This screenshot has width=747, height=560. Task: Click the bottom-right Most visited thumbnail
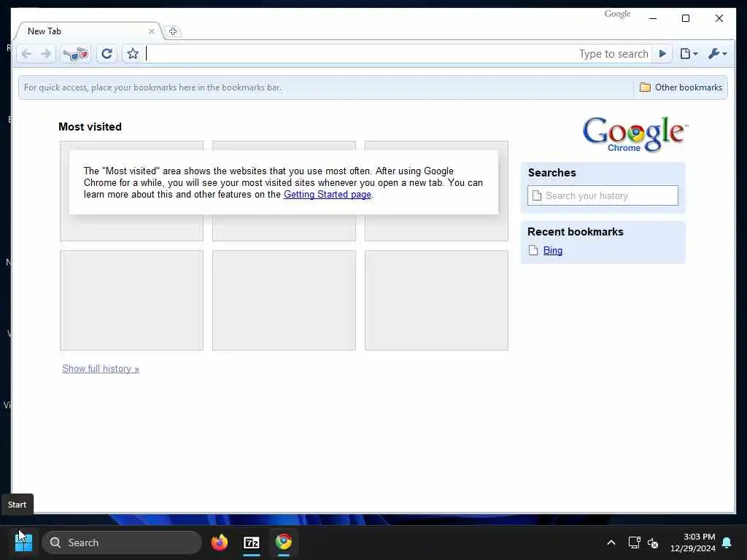[x=436, y=300]
